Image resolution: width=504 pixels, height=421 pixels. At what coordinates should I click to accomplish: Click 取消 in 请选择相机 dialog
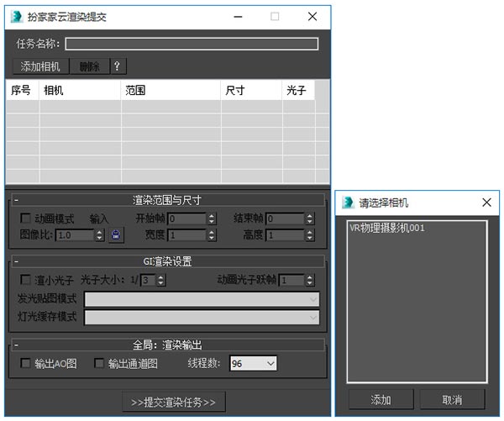(452, 400)
